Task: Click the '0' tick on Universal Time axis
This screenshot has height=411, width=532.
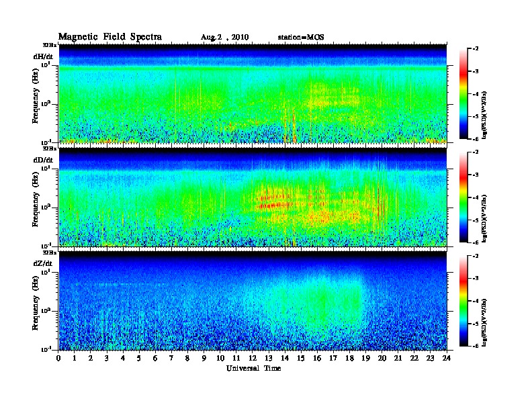Action: point(58,358)
